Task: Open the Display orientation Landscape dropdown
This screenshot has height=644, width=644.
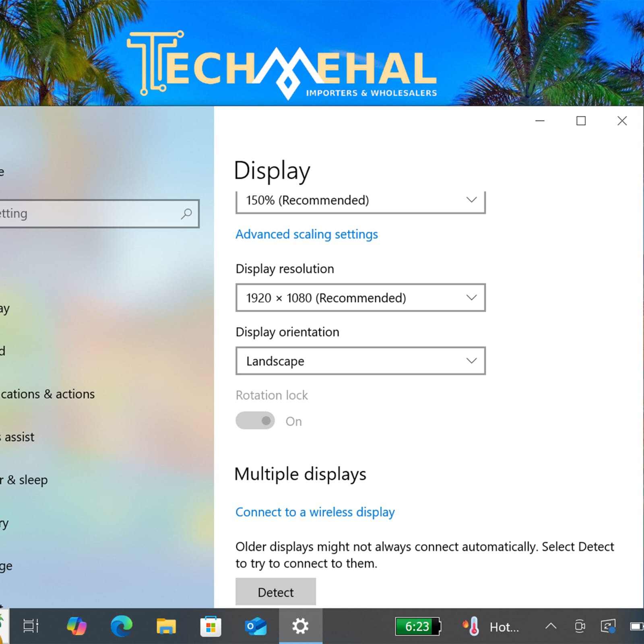Action: [361, 361]
